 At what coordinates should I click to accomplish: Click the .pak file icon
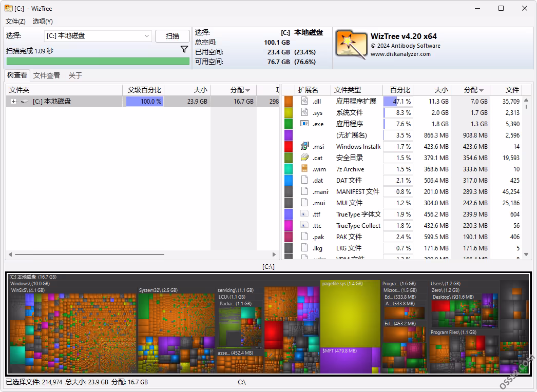[x=304, y=236]
